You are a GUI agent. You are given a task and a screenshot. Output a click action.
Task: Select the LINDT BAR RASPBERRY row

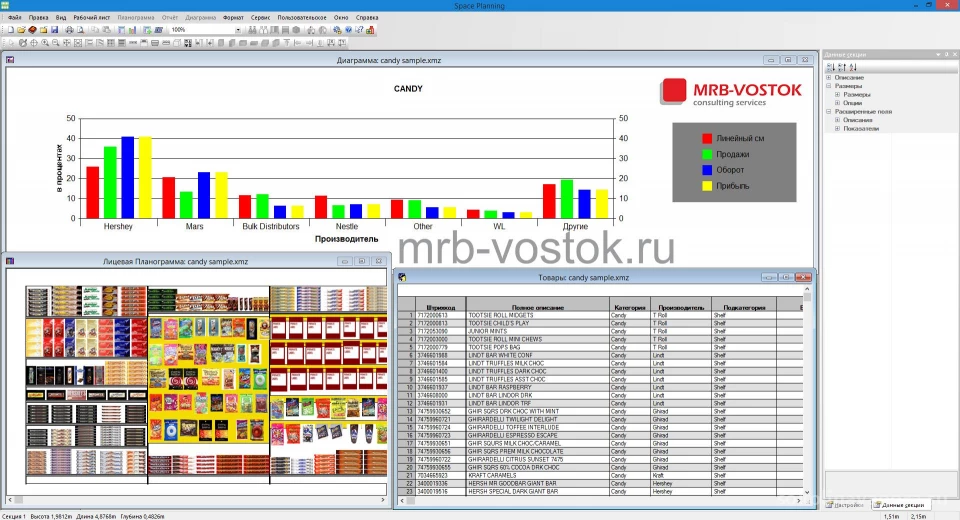click(600, 387)
